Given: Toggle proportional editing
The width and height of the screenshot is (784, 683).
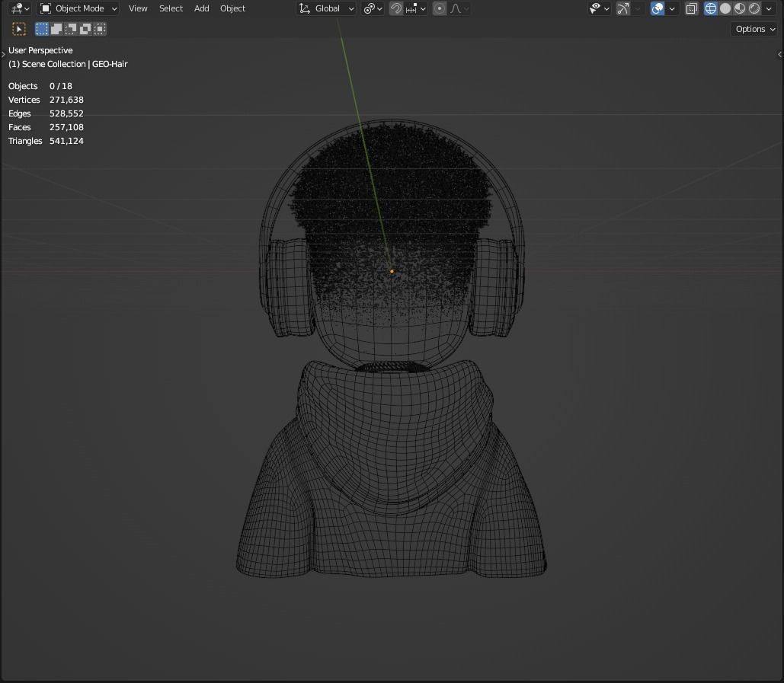Looking at the screenshot, I should (x=440, y=8).
